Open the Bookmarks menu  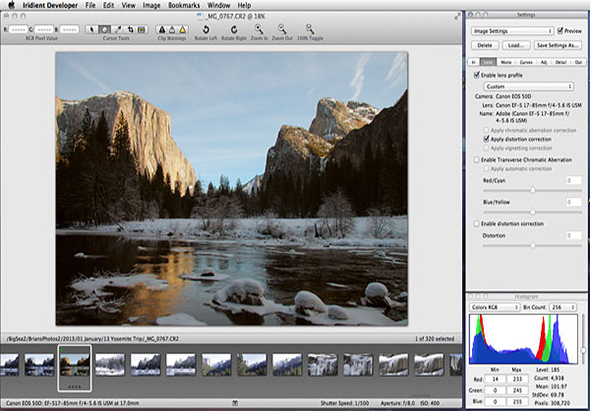[184, 5]
